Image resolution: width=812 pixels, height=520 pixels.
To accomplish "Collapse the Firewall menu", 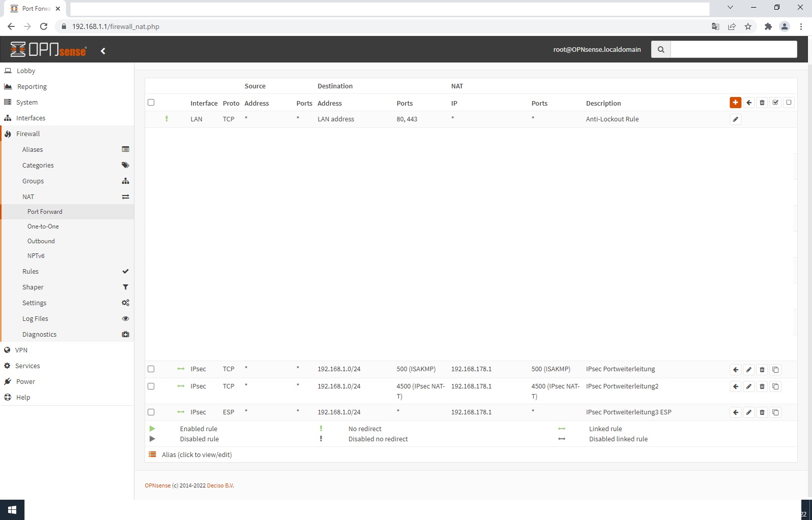I will (x=67, y=134).
